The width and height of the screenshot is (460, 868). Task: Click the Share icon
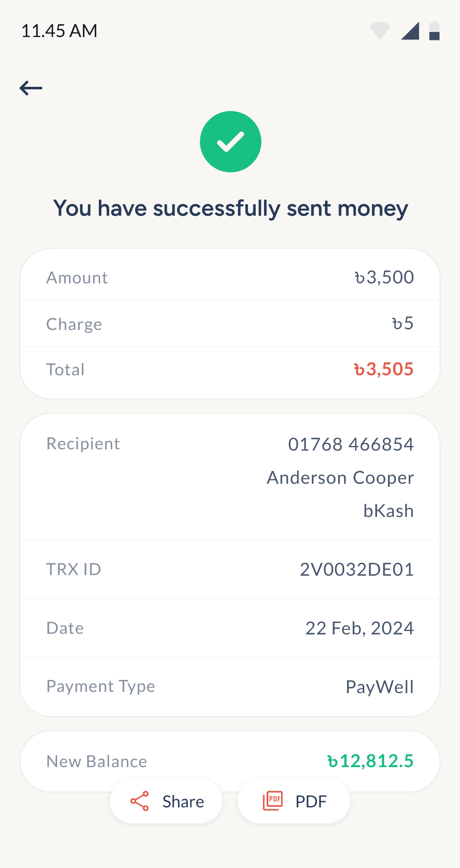coord(140,801)
